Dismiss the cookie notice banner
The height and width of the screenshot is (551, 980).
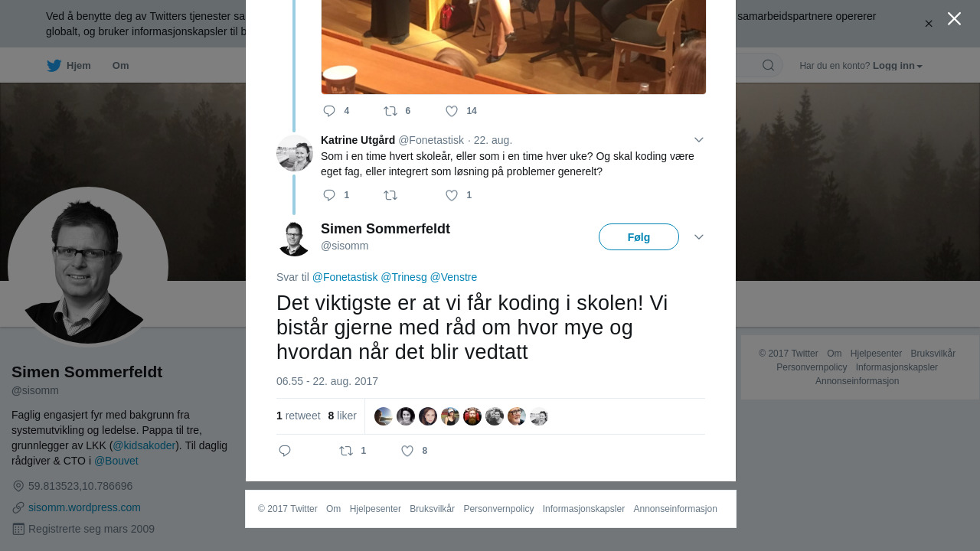(929, 24)
